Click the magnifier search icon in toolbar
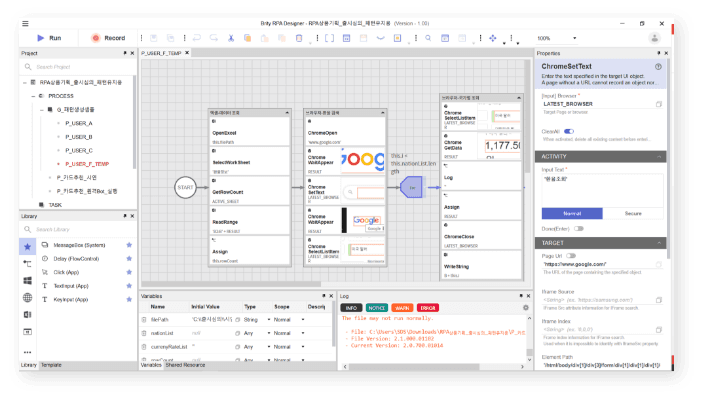The height and width of the screenshot is (399, 702). [428, 38]
